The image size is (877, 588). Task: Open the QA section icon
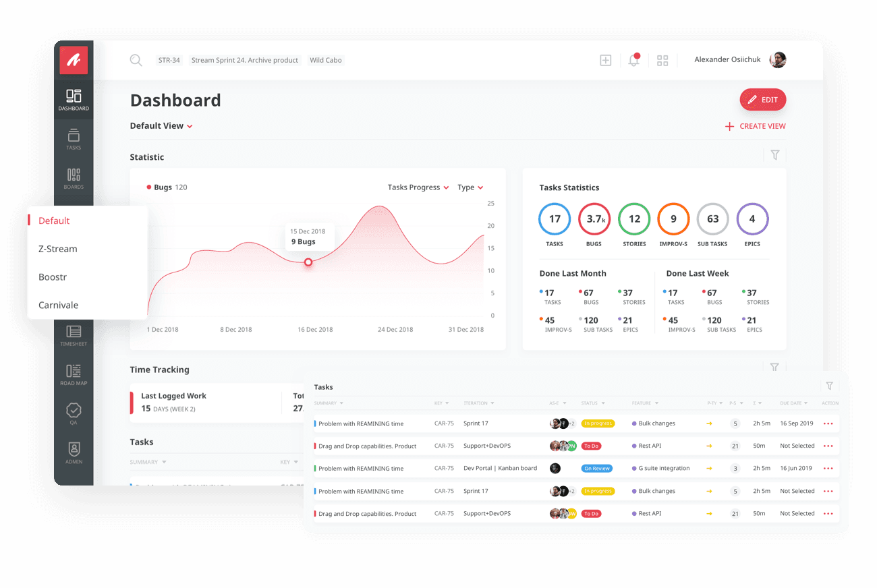coord(74,413)
